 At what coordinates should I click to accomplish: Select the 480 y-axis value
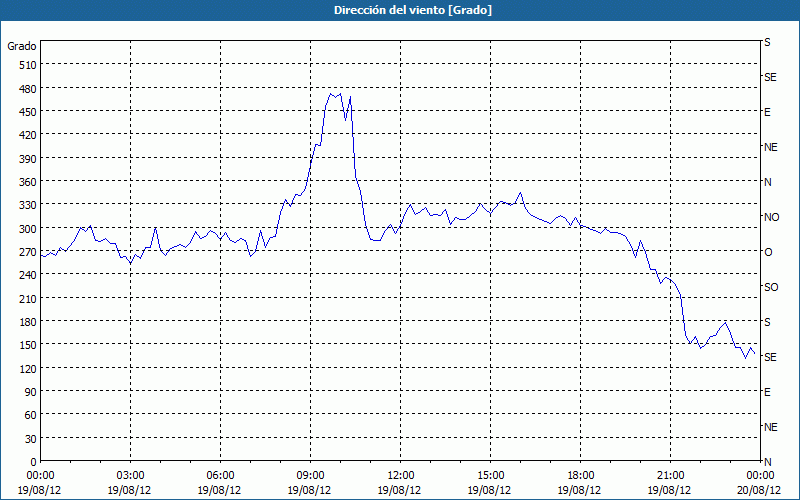28,88
